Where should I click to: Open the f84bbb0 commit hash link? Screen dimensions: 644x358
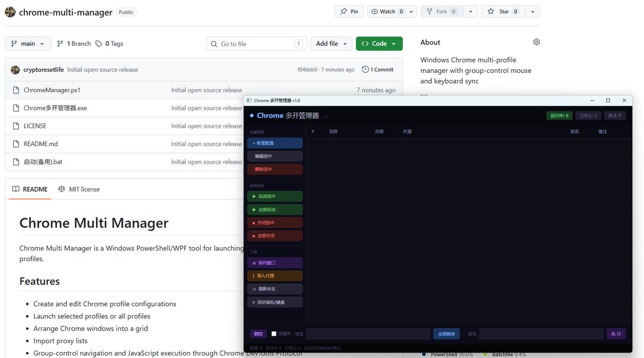pos(308,70)
